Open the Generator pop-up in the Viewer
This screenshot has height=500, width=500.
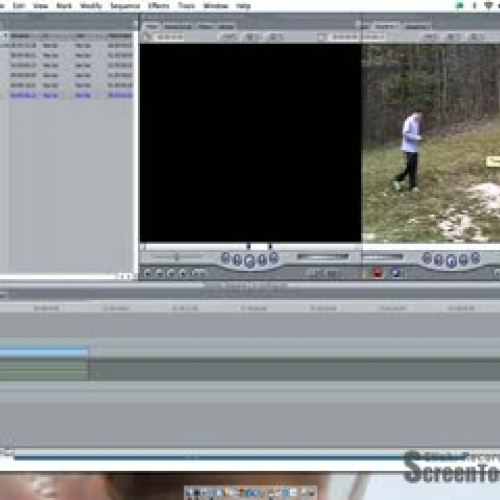point(332,273)
